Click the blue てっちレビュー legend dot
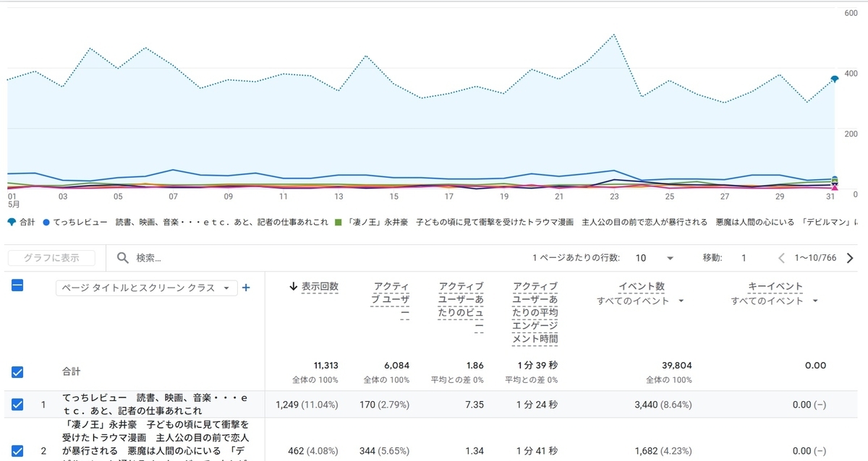Image resolution: width=868 pixels, height=461 pixels. point(47,222)
